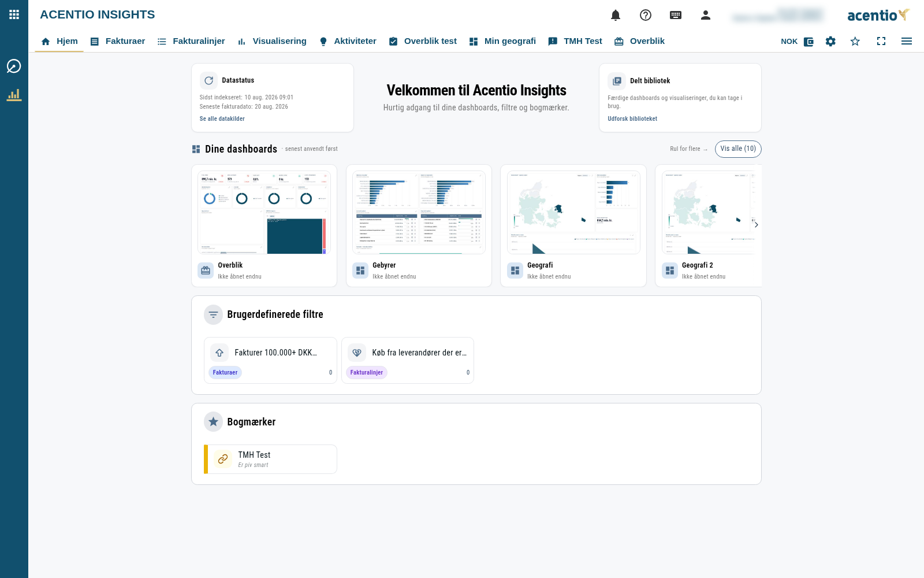Click Se alle datakilder link
Viewport: 924px width, 578px height.
pyautogui.click(x=222, y=118)
